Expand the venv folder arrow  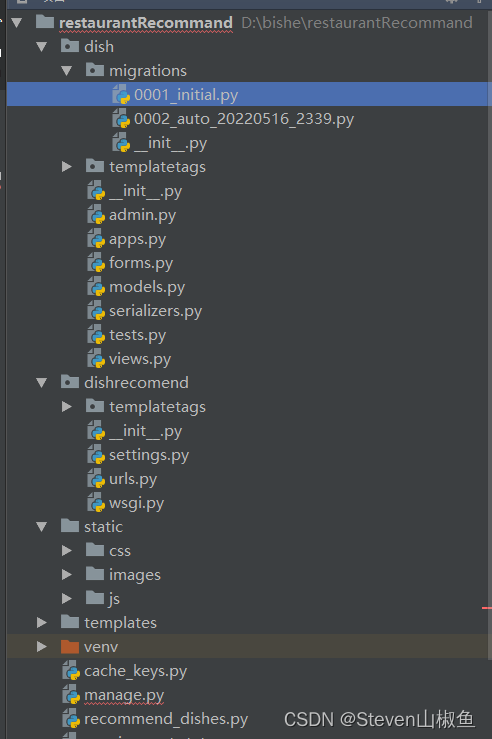point(42,646)
